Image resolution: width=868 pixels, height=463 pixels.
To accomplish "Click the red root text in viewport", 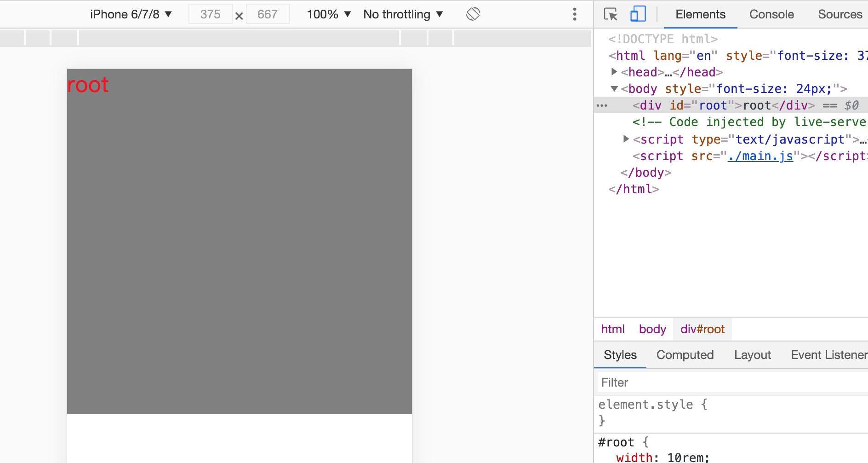I will (88, 85).
